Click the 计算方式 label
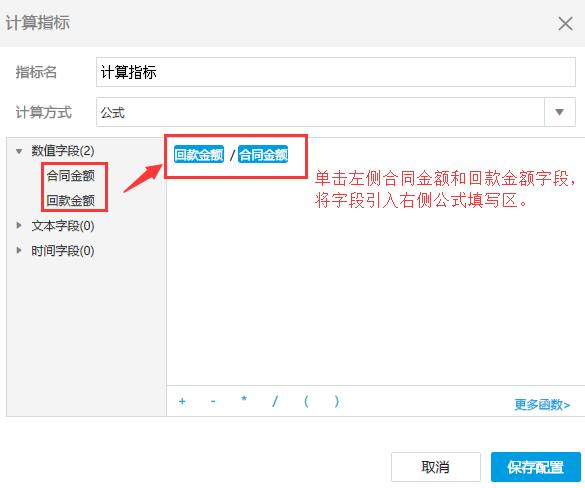The height and width of the screenshot is (488, 585). (44, 112)
